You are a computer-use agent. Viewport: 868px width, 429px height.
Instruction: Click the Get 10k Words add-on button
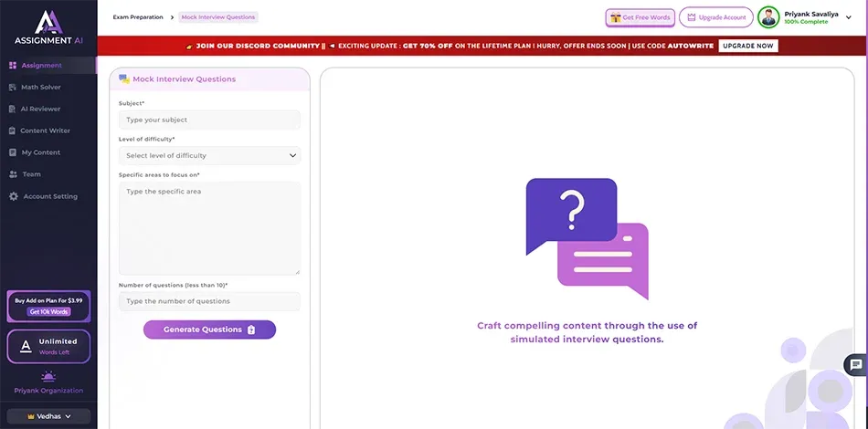coord(48,312)
